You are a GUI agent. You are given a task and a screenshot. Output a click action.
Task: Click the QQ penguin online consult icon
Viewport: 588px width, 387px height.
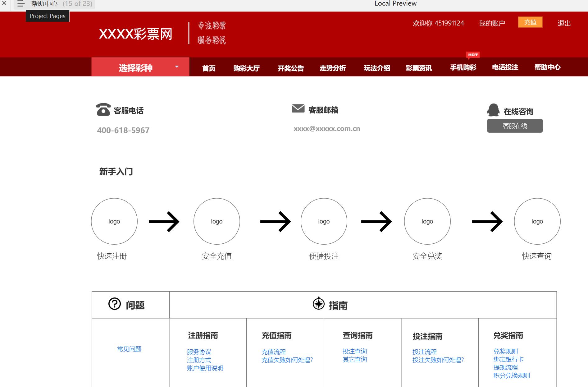click(493, 110)
